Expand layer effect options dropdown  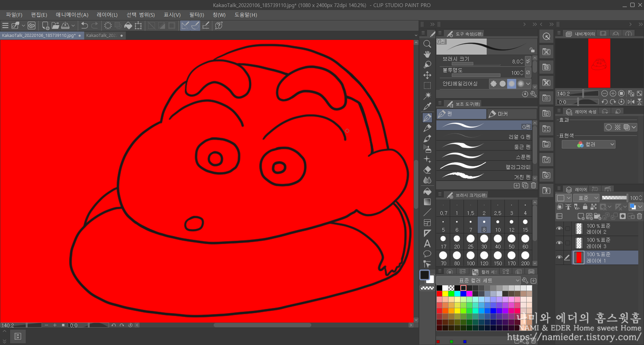[634, 127]
